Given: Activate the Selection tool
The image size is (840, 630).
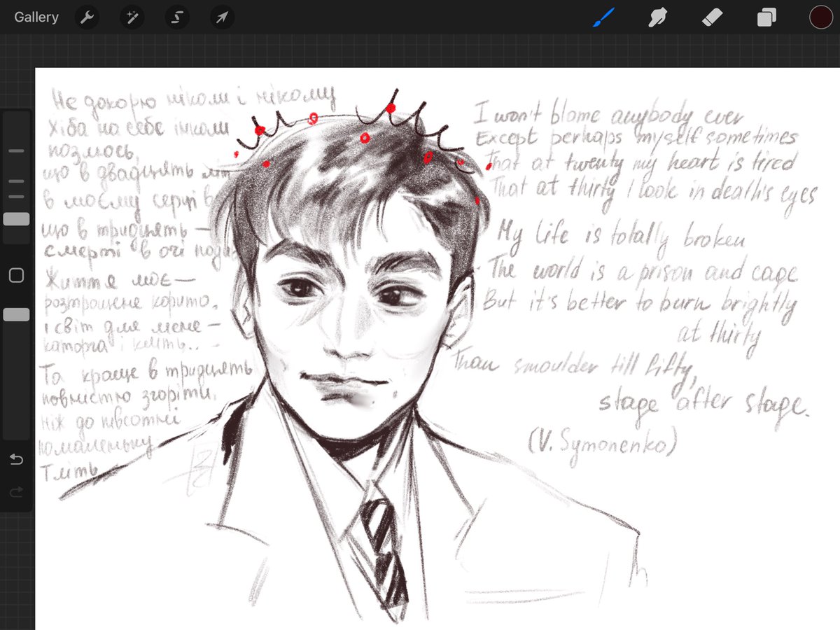Looking at the screenshot, I should point(176,17).
